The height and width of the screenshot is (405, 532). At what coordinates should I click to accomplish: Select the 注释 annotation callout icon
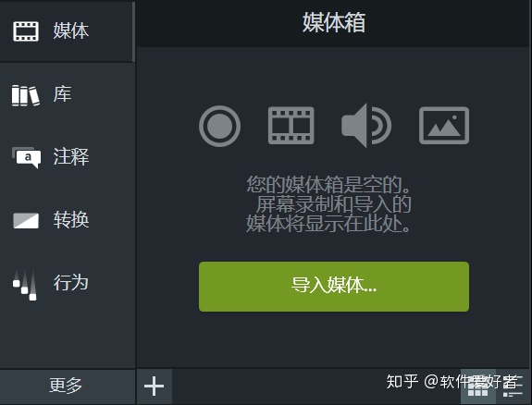26,157
